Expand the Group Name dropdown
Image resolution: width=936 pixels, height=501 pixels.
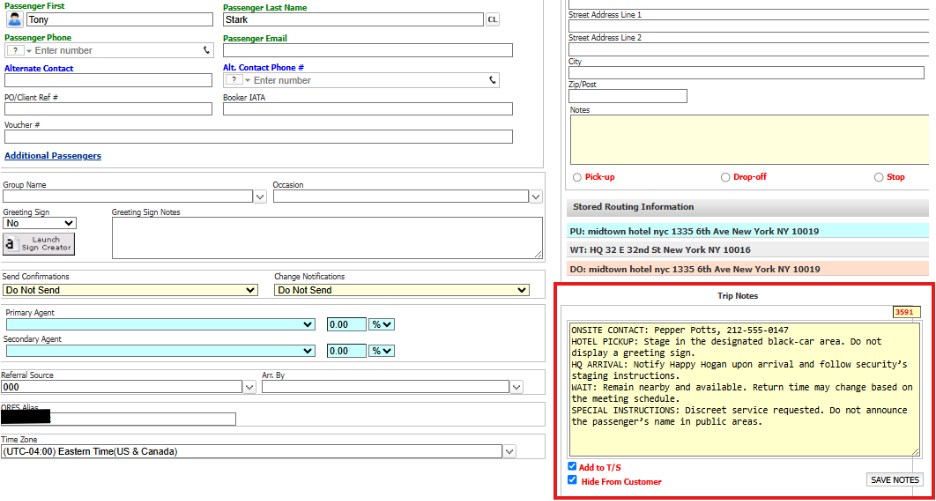[260, 196]
